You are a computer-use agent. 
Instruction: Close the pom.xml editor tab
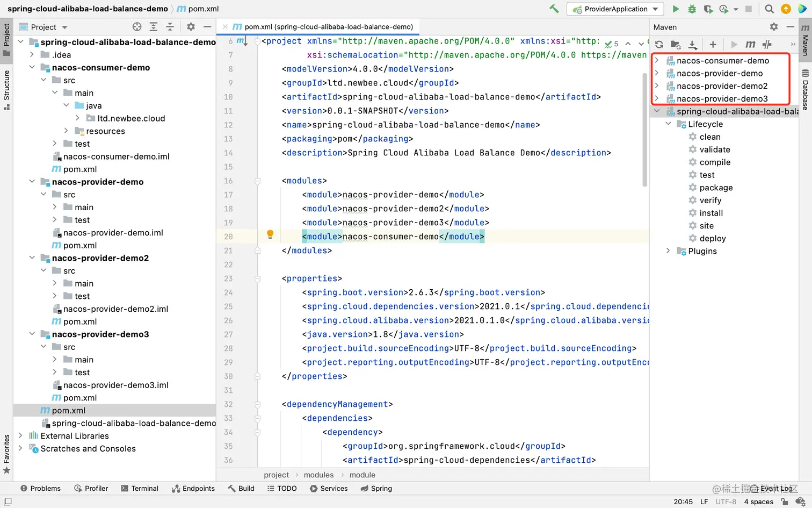coord(225,26)
